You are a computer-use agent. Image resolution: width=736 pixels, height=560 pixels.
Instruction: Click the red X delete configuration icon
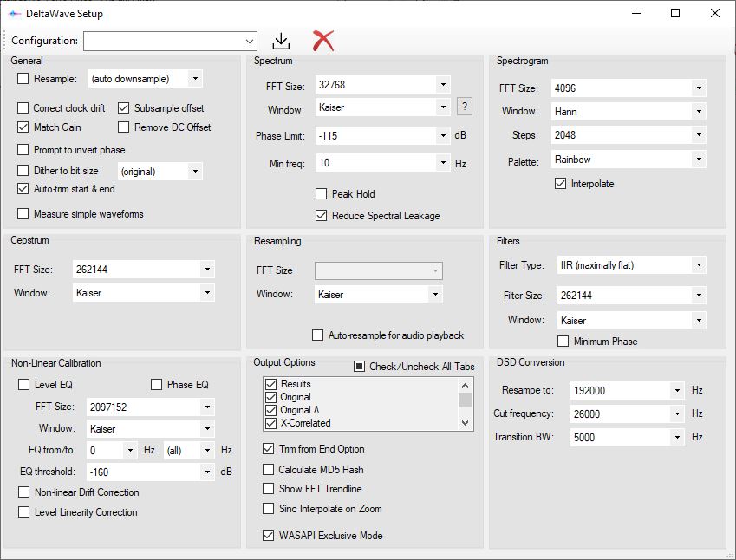(x=323, y=41)
